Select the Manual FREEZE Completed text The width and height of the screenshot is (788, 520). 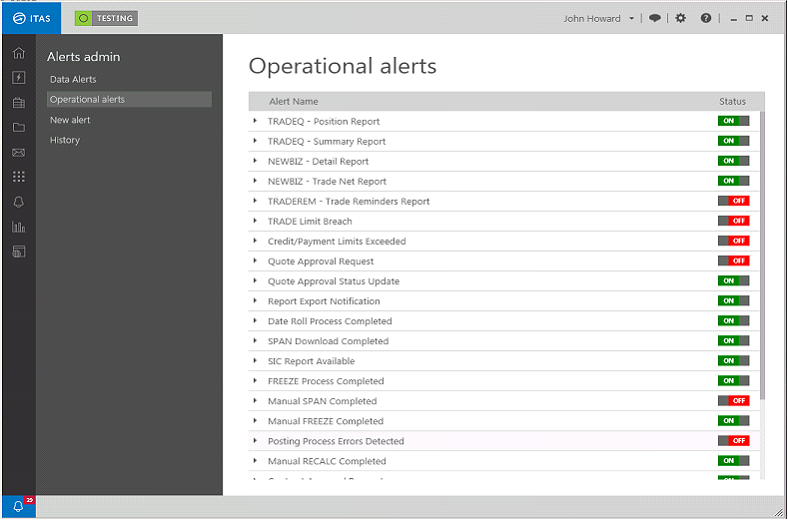(x=326, y=421)
